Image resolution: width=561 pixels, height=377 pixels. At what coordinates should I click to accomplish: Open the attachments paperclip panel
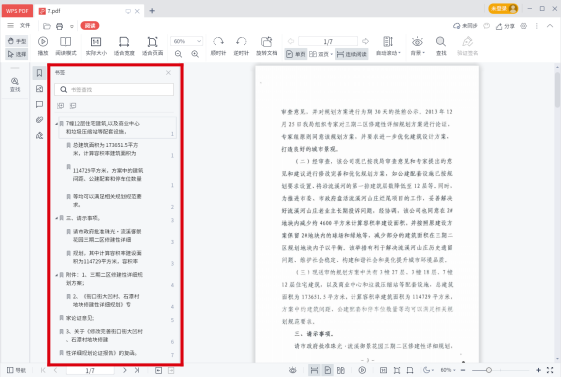39,120
